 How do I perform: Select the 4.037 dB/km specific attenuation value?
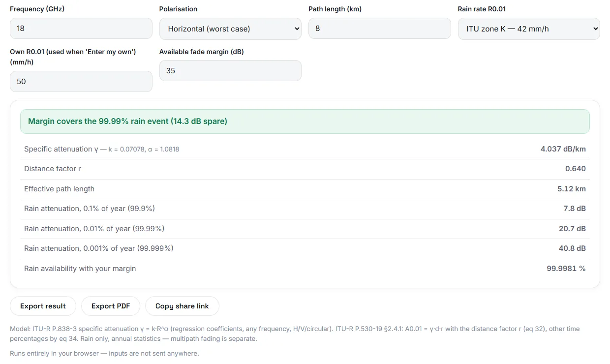[563, 149]
